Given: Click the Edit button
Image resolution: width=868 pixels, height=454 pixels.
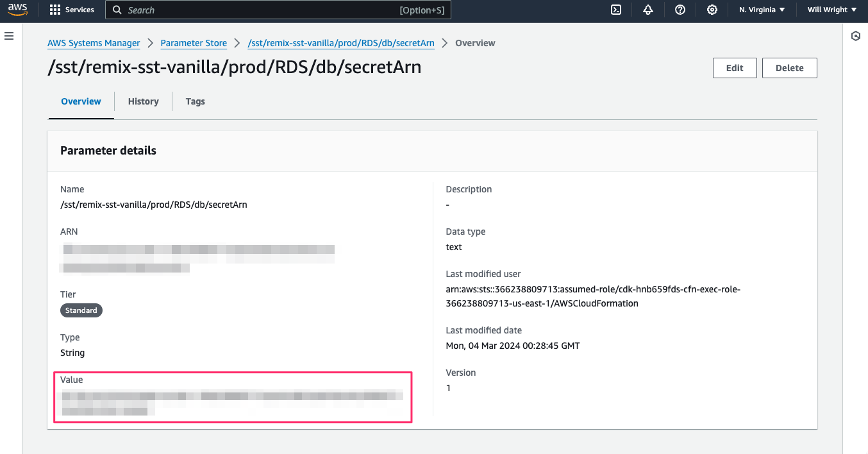Looking at the screenshot, I should (735, 67).
